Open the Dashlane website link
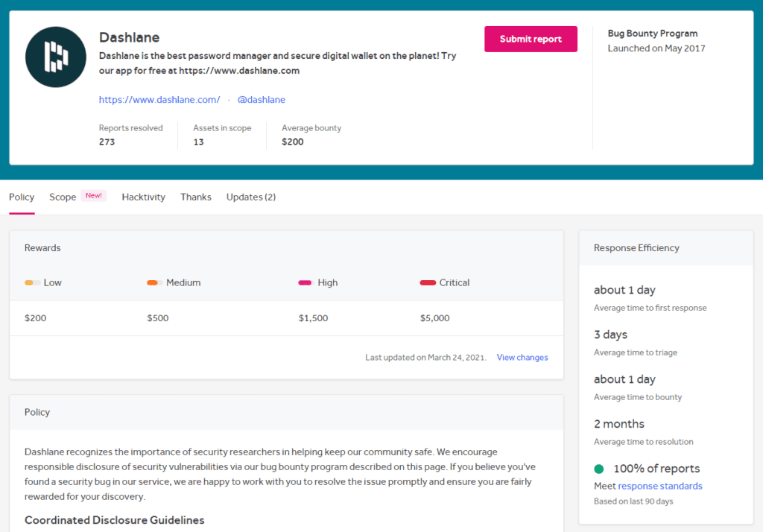The width and height of the screenshot is (763, 532). (x=159, y=99)
